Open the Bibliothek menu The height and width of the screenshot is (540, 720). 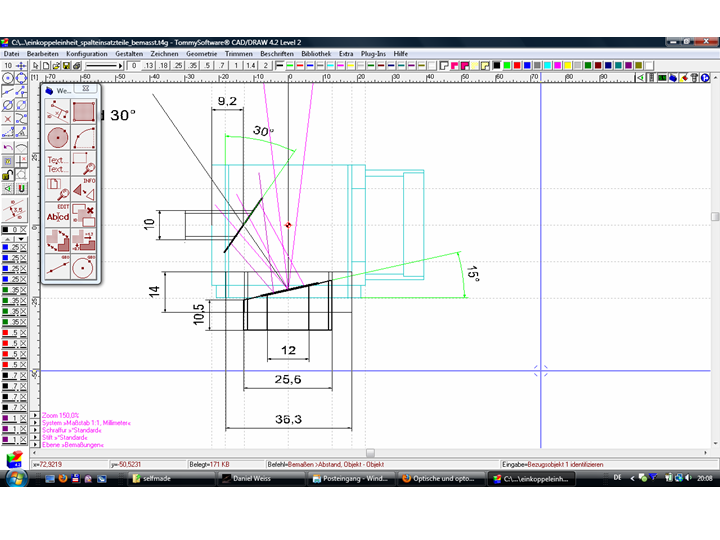[316, 53]
